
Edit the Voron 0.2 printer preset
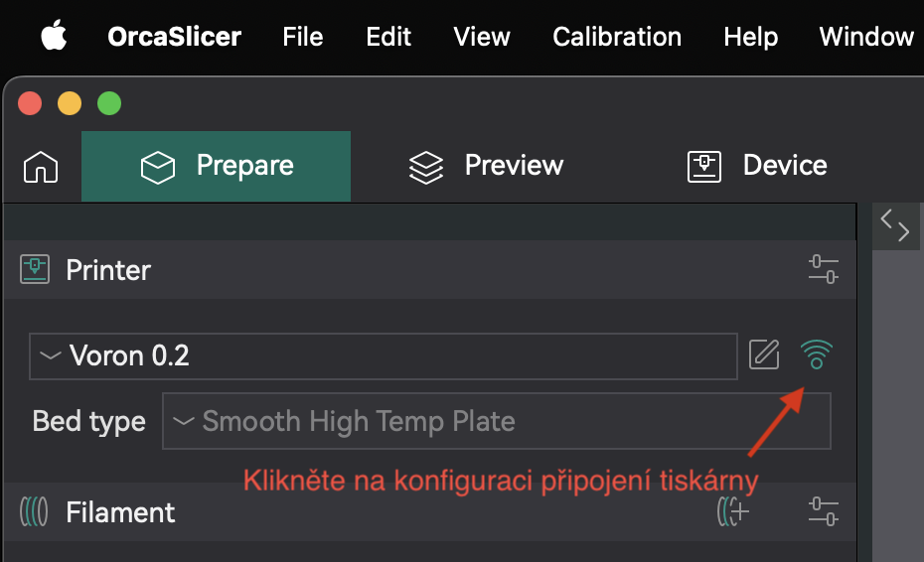(764, 354)
